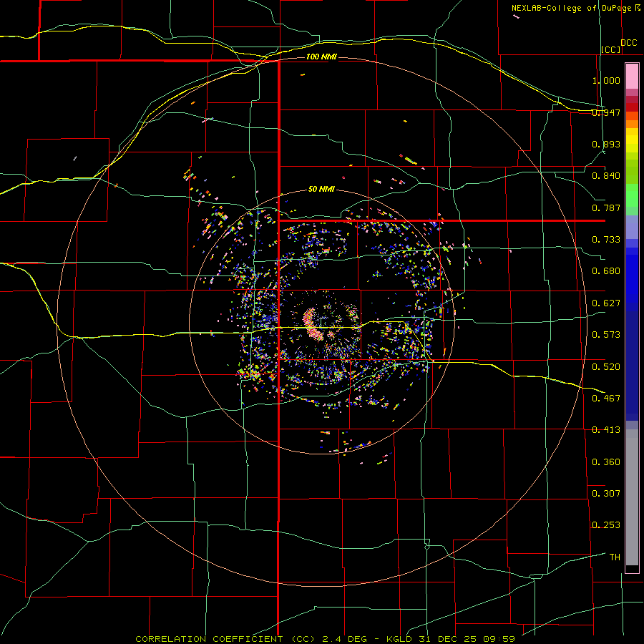Select the 0.253 scale value
This screenshot has width=644, height=644.
(606, 525)
